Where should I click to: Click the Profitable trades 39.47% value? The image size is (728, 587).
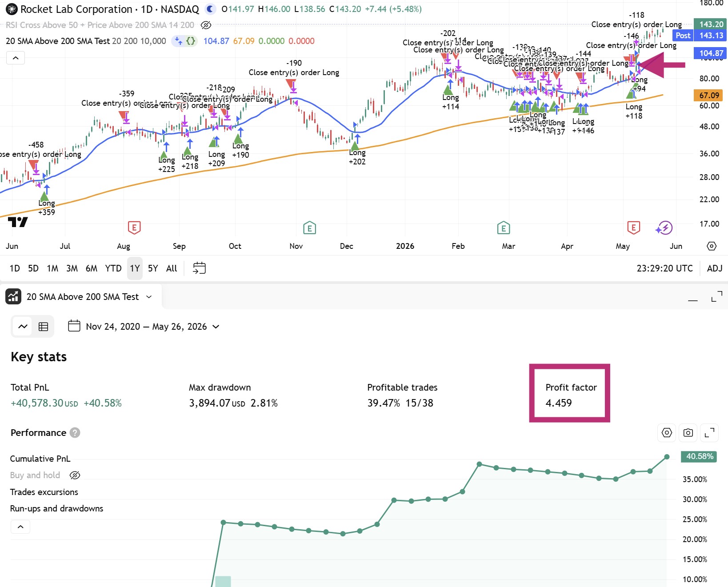pyautogui.click(x=384, y=403)
